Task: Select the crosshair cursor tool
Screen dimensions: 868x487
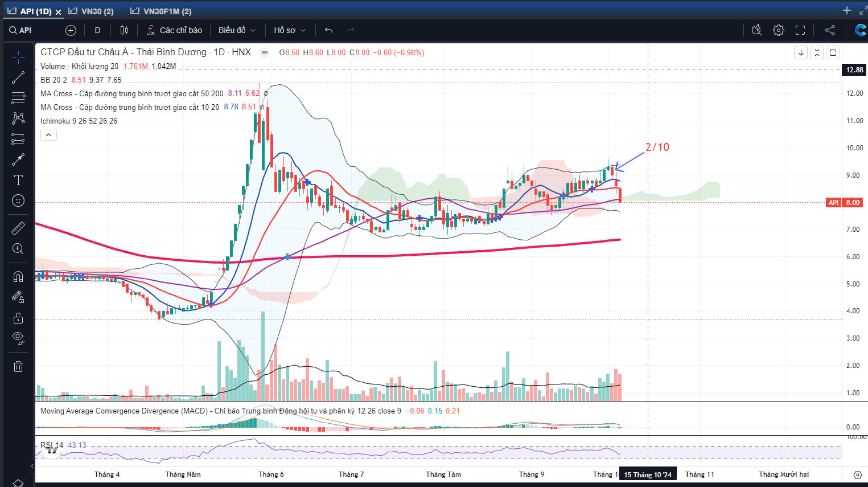Action: pos(18,57)
